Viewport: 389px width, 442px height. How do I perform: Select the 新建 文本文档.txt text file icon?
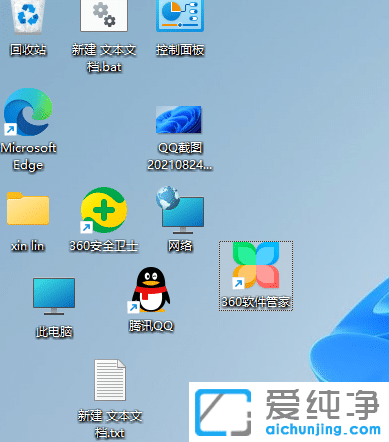point(110,380)
